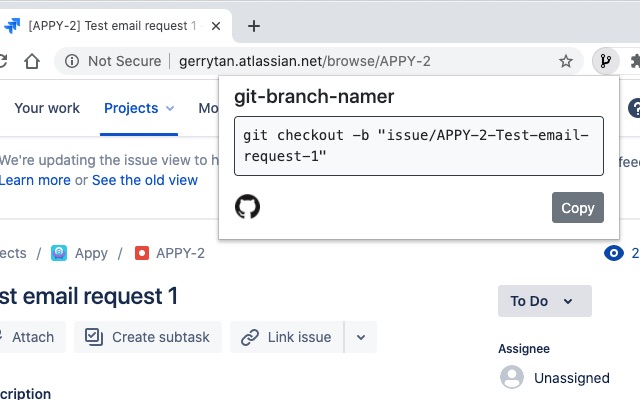Open the Appy project breadcrumb
The image size is (640, 400).
point(91,253)
